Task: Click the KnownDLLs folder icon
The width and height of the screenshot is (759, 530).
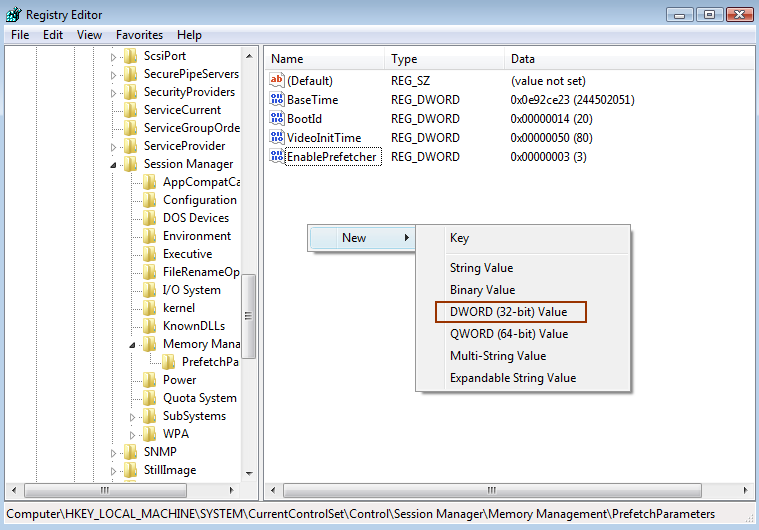Action: [150, 326]
